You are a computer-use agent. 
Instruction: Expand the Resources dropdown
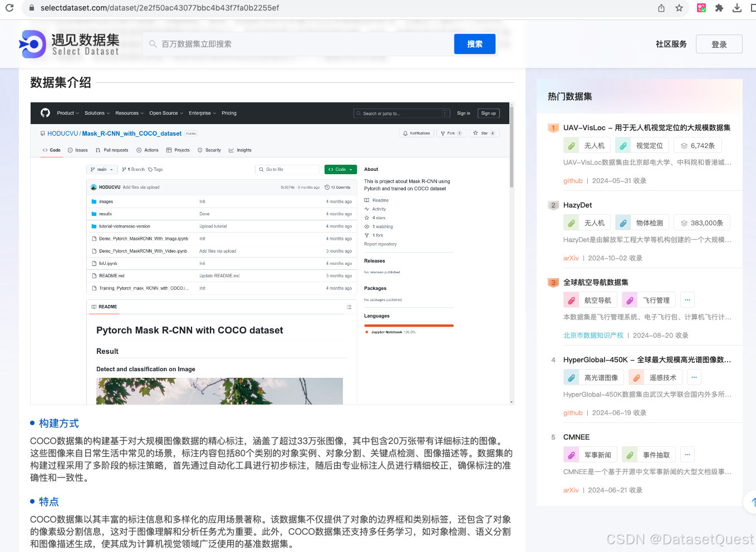(x=129, y=113)
